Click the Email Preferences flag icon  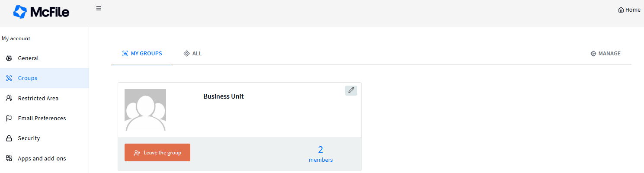[x=9, y=118]
